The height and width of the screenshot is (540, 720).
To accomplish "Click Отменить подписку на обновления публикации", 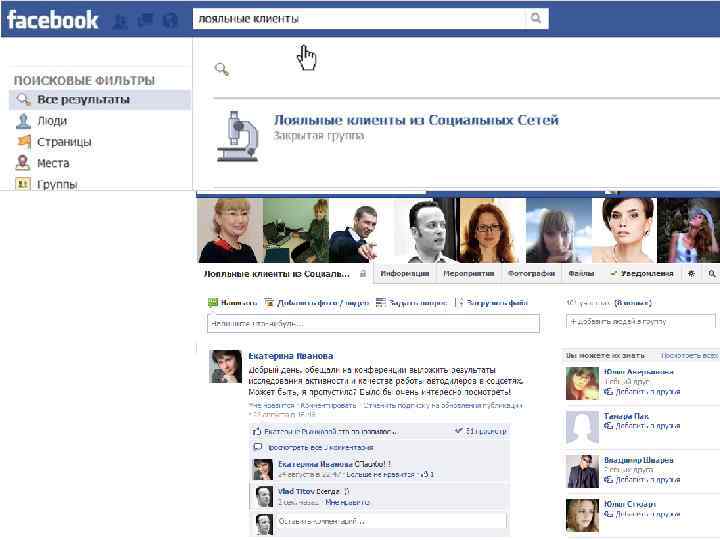I will coord(442,405).
